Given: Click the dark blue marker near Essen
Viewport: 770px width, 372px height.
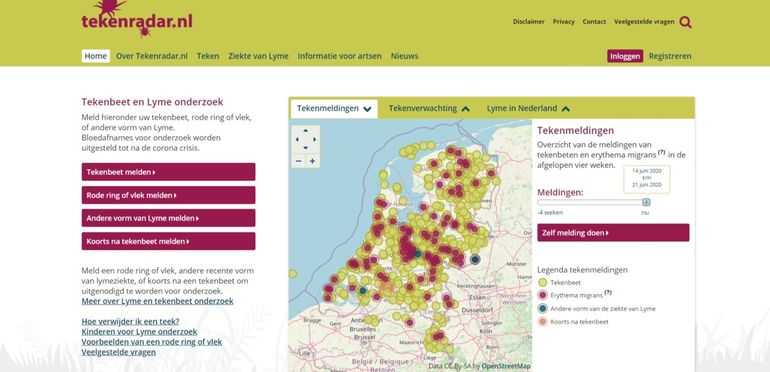Looking at the screenshot, I should click(x=474, y=259).
